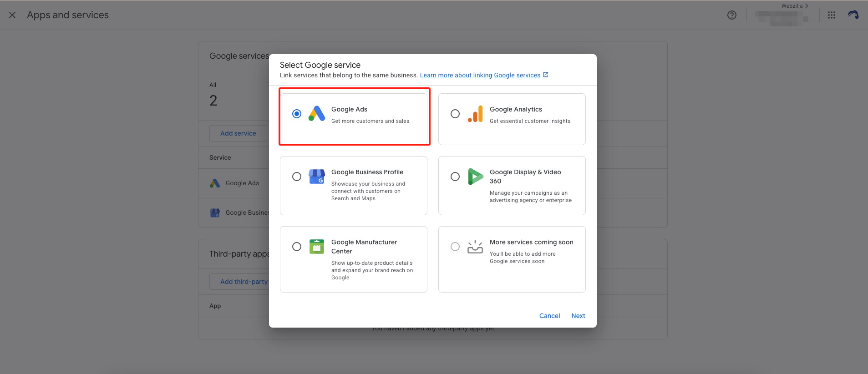Click the App column header
Screen dimensions: 868x374
[215, 306]
